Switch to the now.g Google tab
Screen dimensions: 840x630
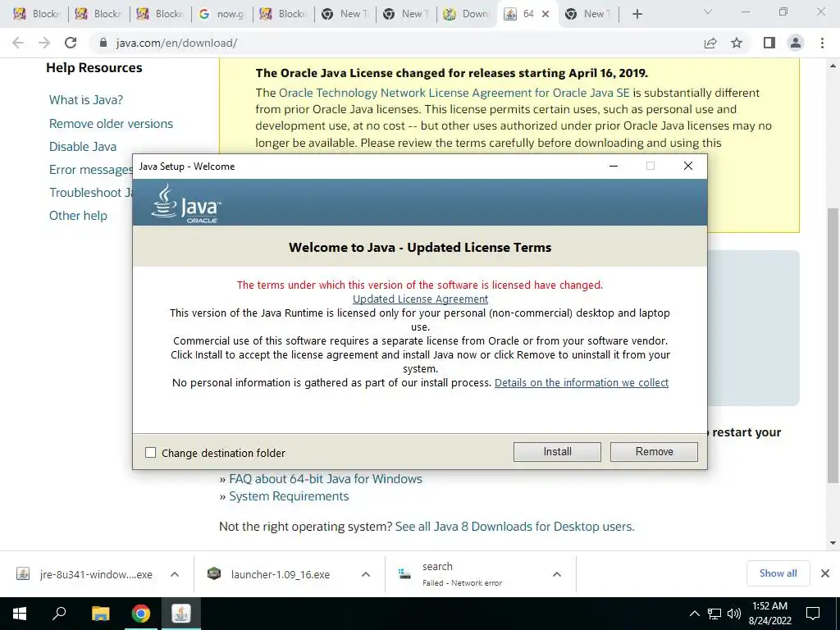coord(221,14)
